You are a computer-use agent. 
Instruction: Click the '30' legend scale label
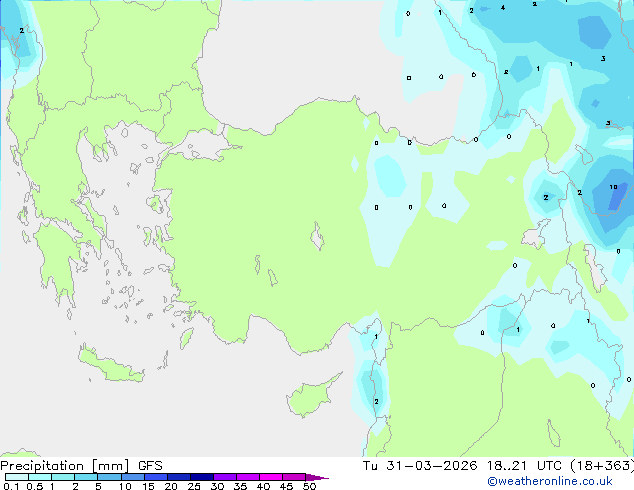coord(217,486)
